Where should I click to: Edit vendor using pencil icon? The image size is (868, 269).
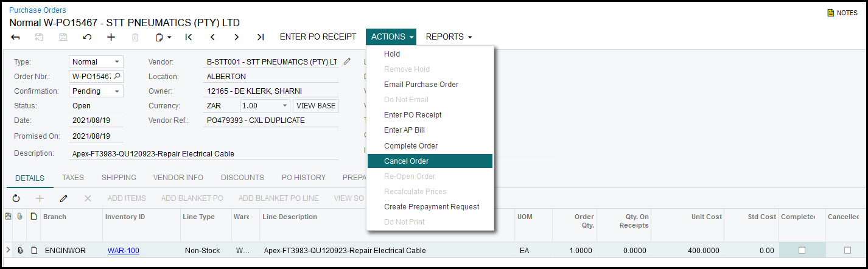[x=347, y=61]
